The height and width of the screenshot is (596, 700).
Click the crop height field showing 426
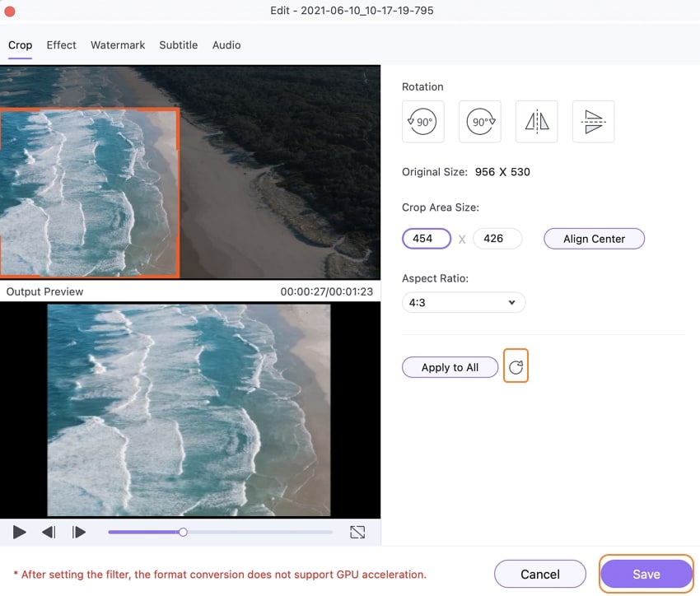click(497, 239)
